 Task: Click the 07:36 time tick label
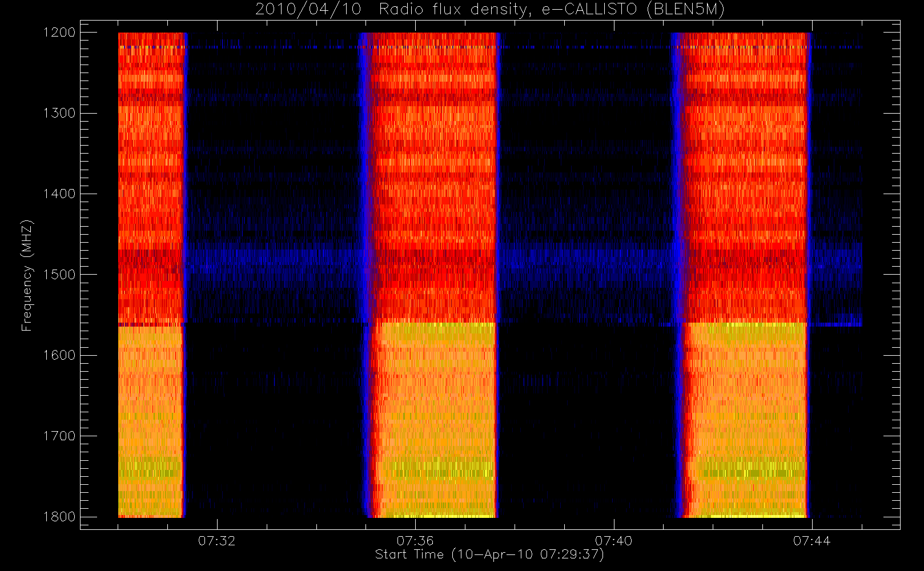coord(415,541)
